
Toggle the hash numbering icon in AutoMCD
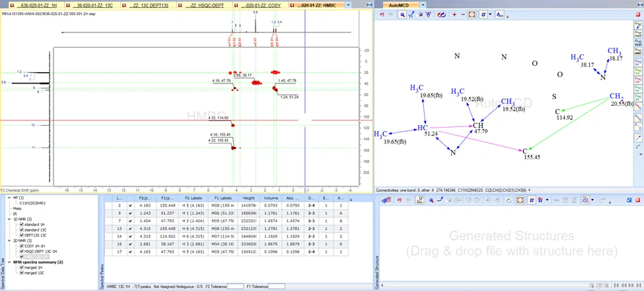coord(483,15)
